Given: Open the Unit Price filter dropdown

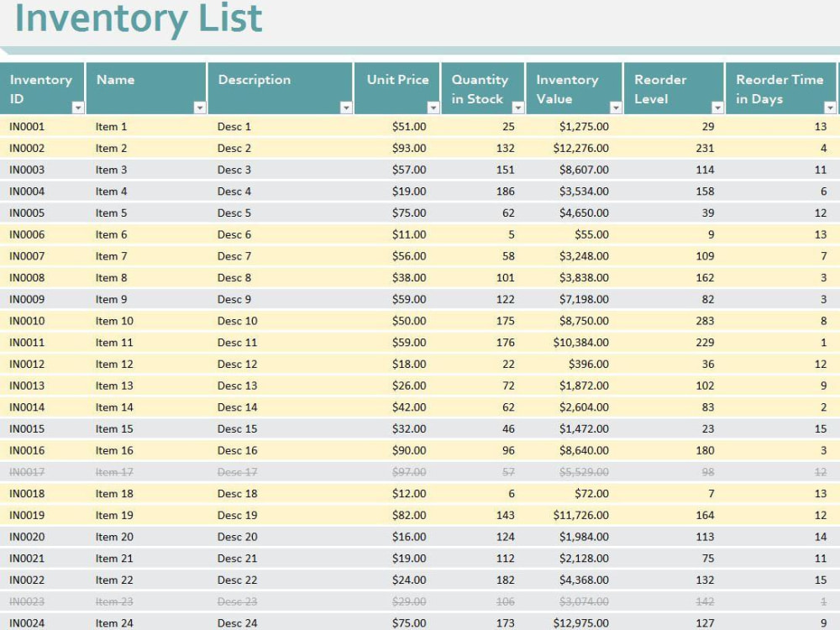Looking at the screenshot, I should tap(433, 108).
